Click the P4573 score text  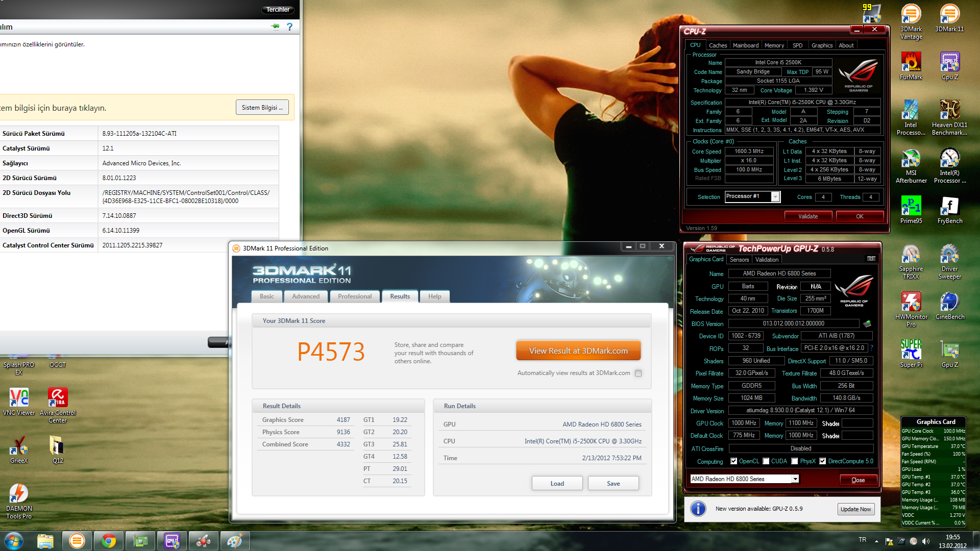(331, 352)
